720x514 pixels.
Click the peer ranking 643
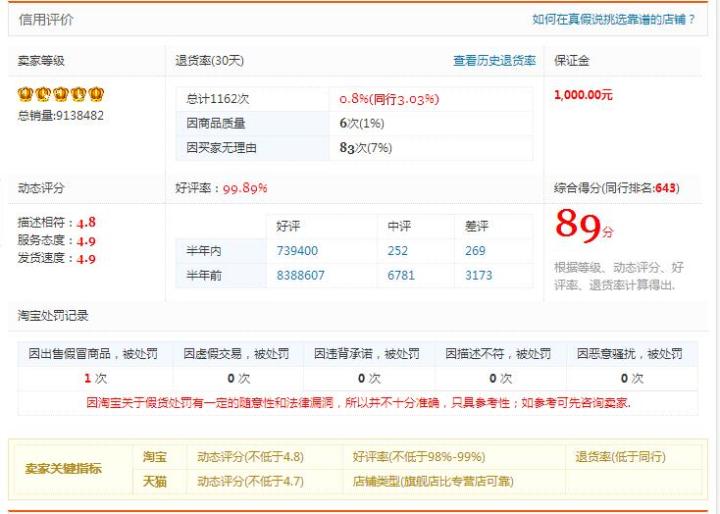coord(665,188)
